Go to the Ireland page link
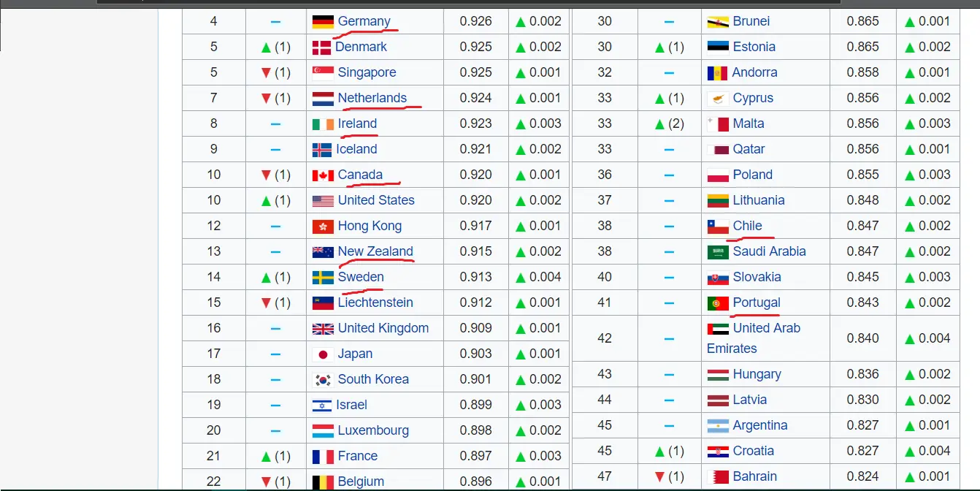Viewport: 980px width, 491px height. 357,123
